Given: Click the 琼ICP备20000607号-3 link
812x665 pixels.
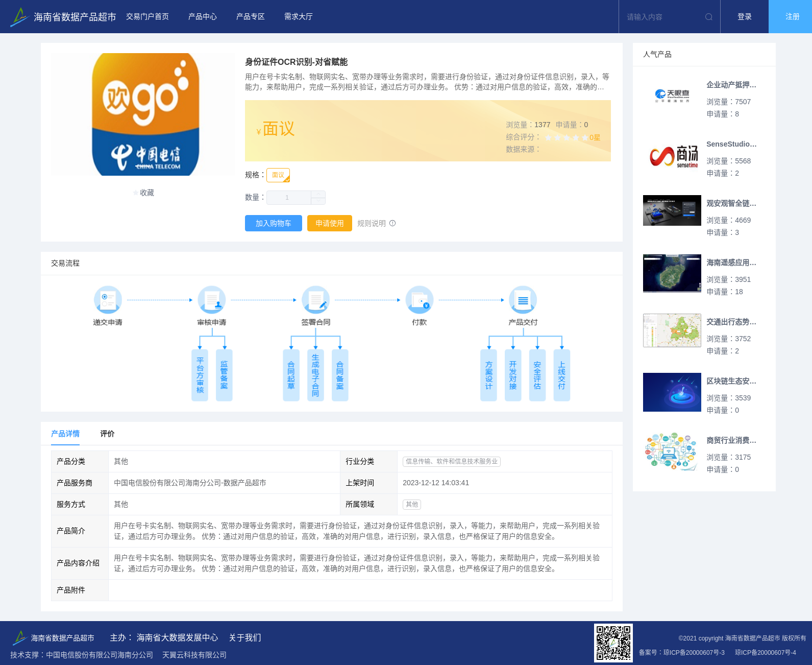Looking at the screenshot, I should pyautogui.click(x=694, y=653).
